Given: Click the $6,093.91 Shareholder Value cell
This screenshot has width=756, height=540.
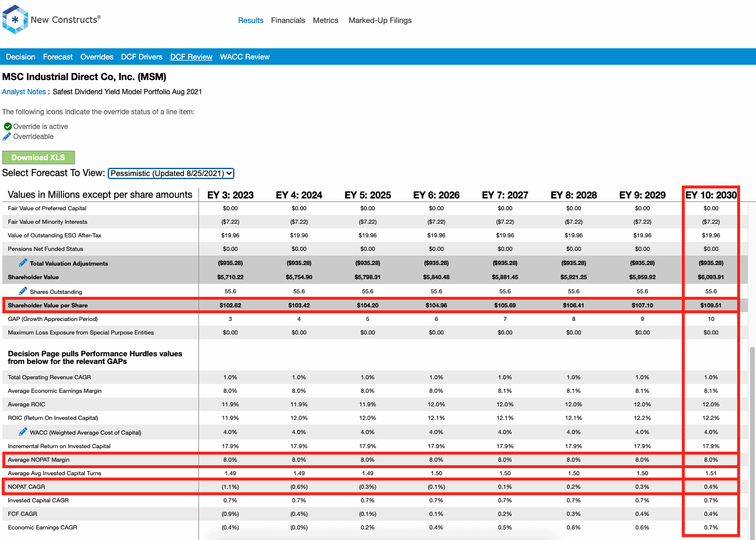Looking at the screenshot, I should pos(711,277).
